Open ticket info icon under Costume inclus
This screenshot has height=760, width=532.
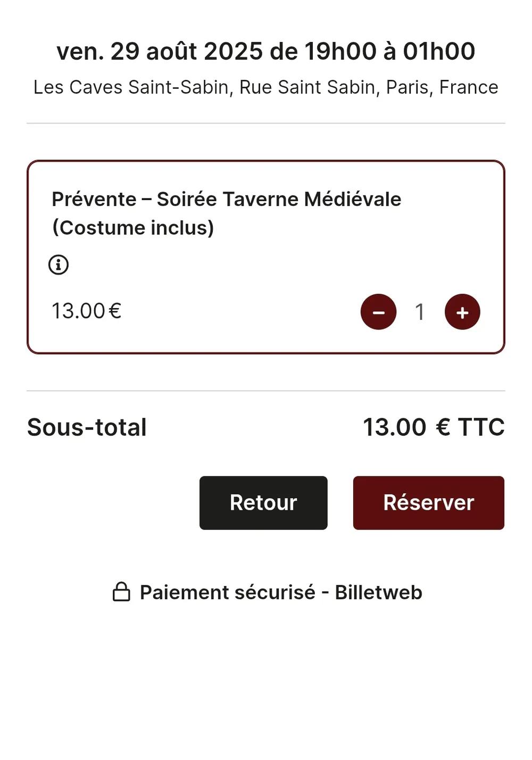click(x=59, y=265)
